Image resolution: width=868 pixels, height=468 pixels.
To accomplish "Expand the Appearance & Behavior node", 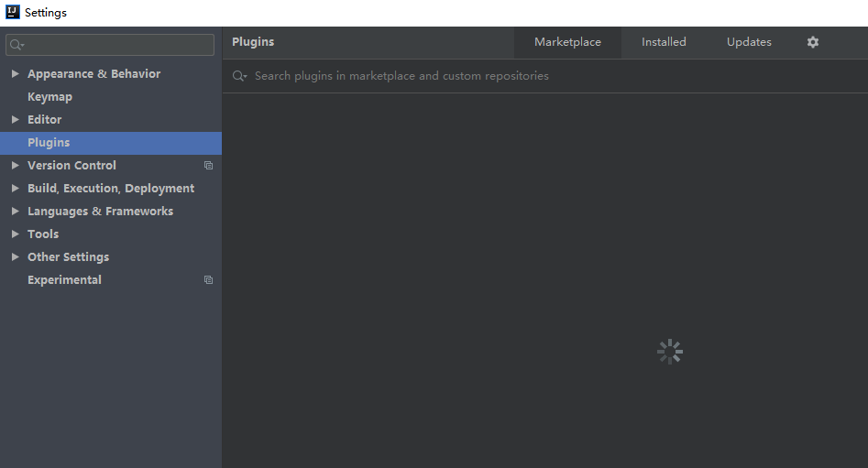I will pyautogui.click(x=15, y=74).
